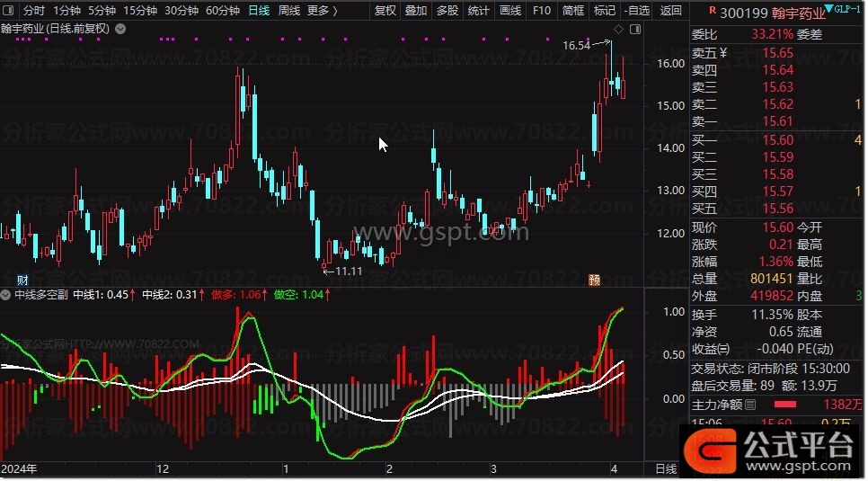Click the 主力净额 detail list icon

click(x=750, y=405)
